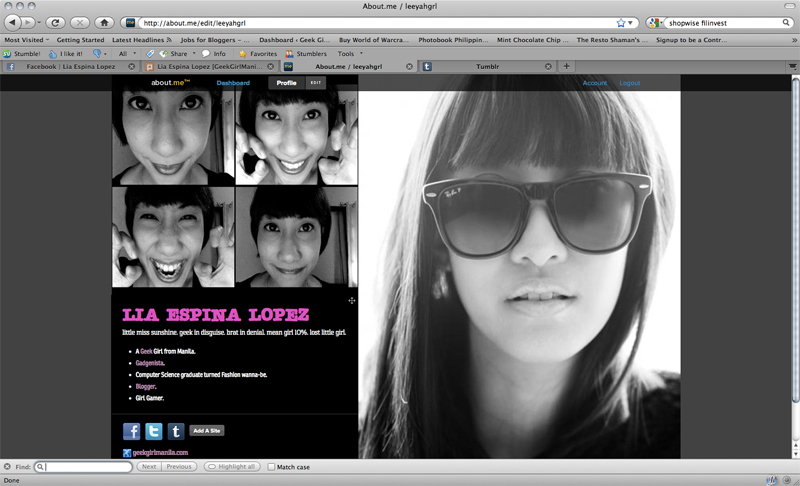Stop page loading with the X button

point(79,22)
